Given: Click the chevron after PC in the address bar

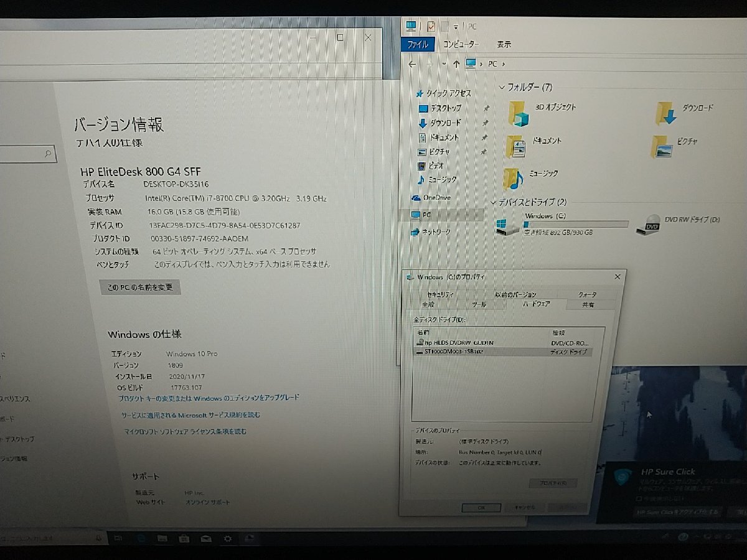Looking at the screenshot, I should (504, 63).
